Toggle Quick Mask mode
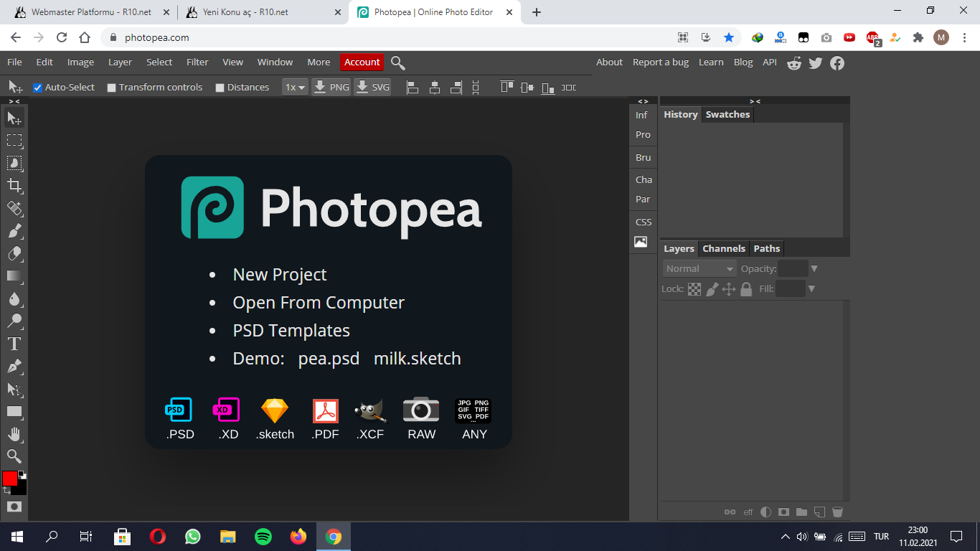Viewport: 980px width, 551px height. [x=14, y=507]
